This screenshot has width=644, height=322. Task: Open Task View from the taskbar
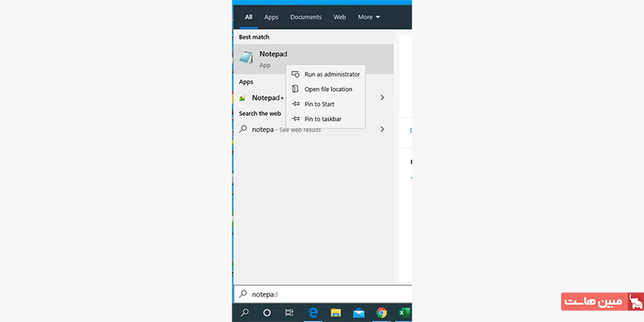tap(290, 312)
